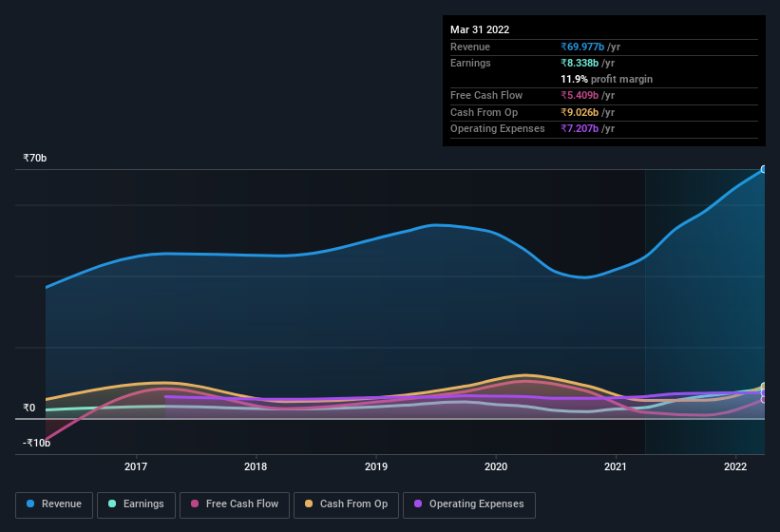
Task: Click the 2018 x-axis label
Action: [256, 466]
